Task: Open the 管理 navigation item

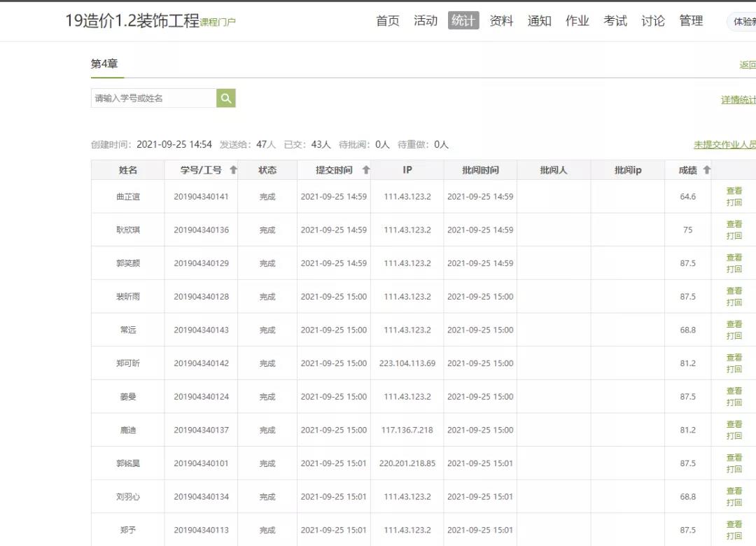Action: [x=690, y=21]
